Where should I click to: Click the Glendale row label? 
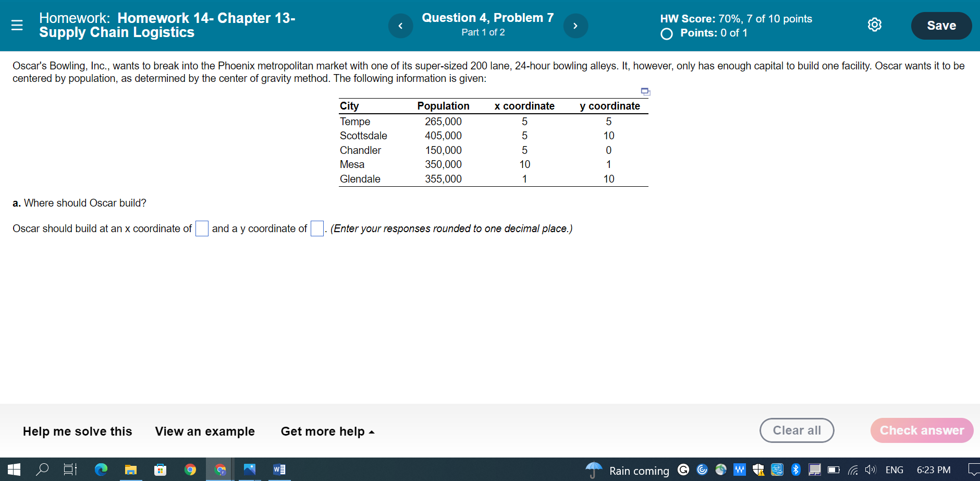(x=360, y=179)
